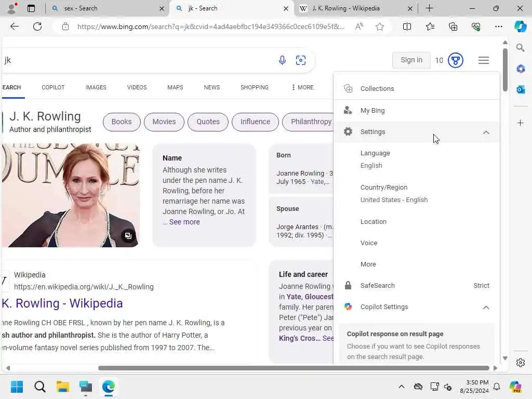Screen dimensions: 532x399
Task: Click the Bing search input field
Action: pos(137,60)
